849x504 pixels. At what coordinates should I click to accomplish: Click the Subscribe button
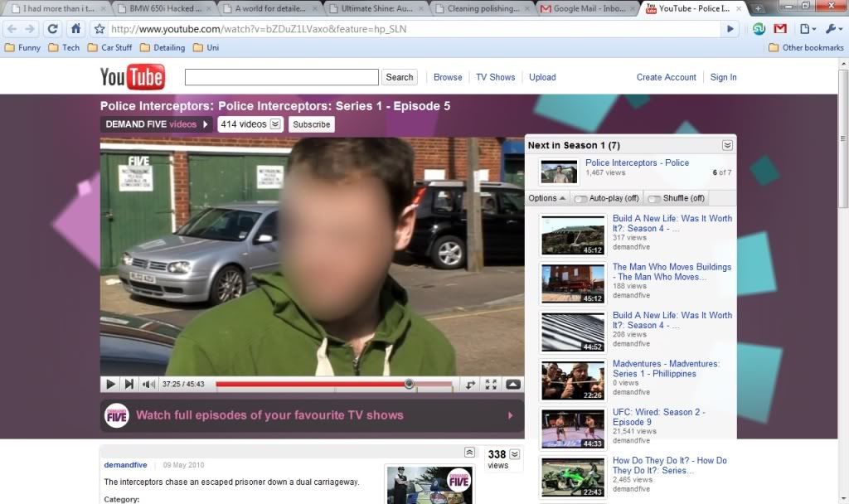312,124
